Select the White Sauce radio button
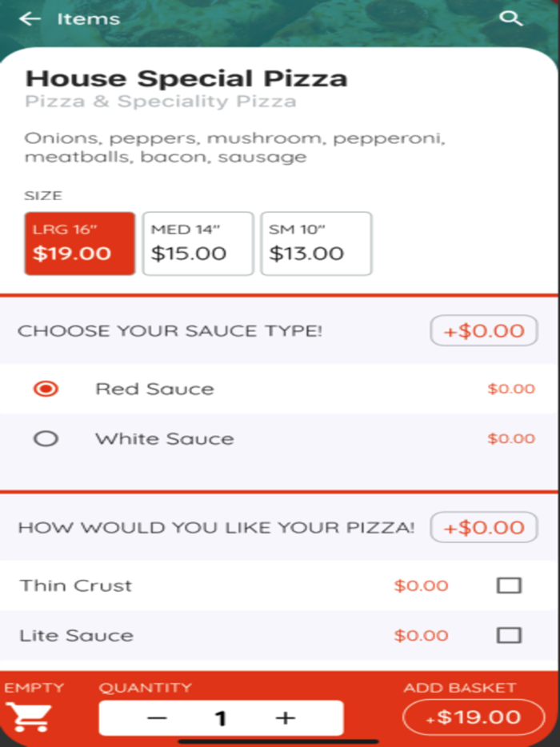Screen dimensions: 560x747 47,438
